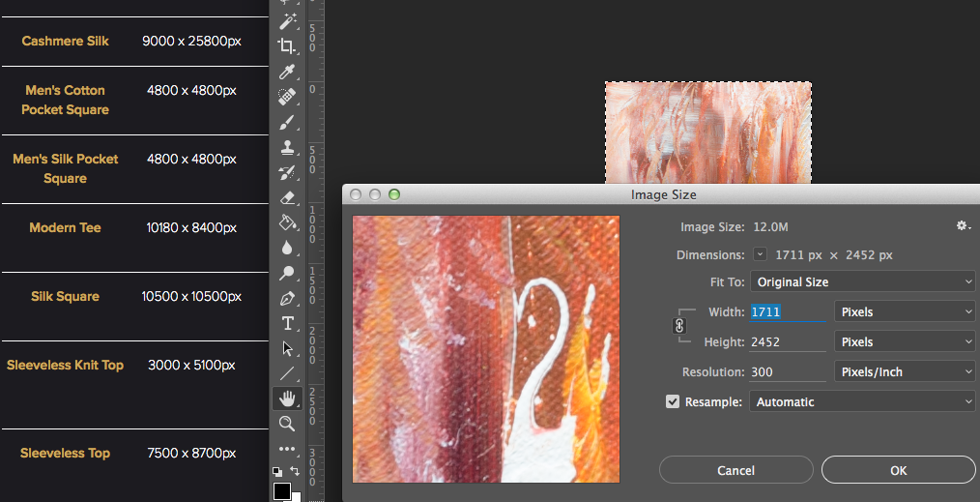
Task: Swap foreground and background colors
Action: tap(295, 471)
